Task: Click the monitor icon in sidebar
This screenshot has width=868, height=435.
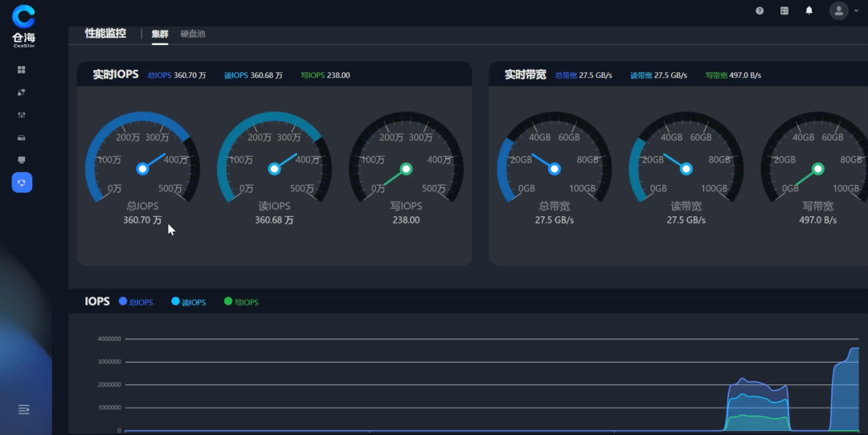Action: pos(22,160)
